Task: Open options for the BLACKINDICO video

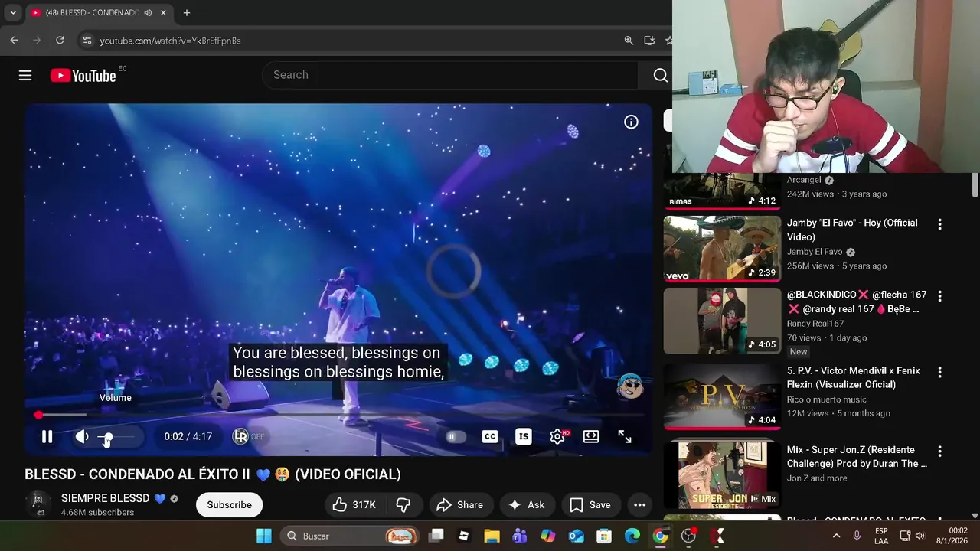Action: (x=939, y=296)
